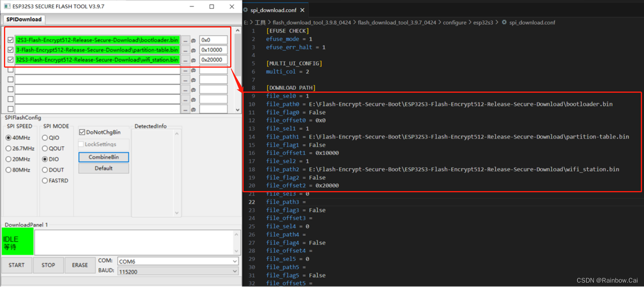Click the CombineBin button
This screenshot has height=287, width=644.
104,157
